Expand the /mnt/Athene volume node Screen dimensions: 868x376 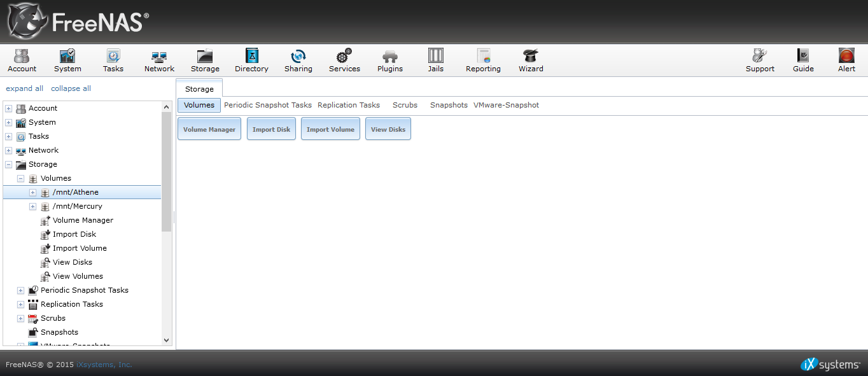tap(33, 193)
